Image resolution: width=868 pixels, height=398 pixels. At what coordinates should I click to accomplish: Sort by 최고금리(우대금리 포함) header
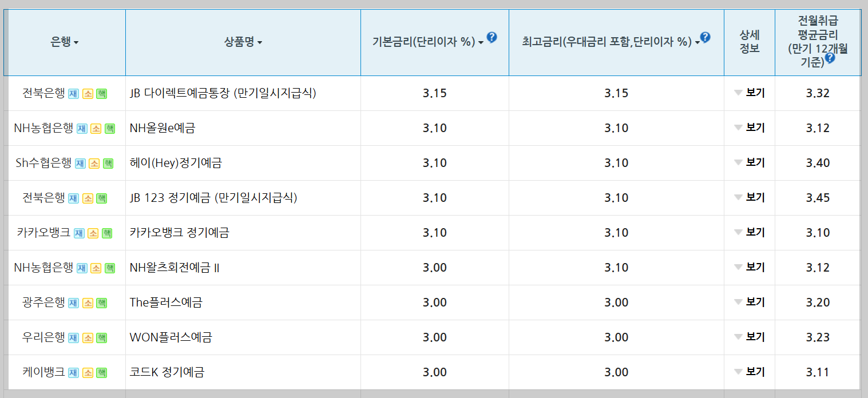611,42
